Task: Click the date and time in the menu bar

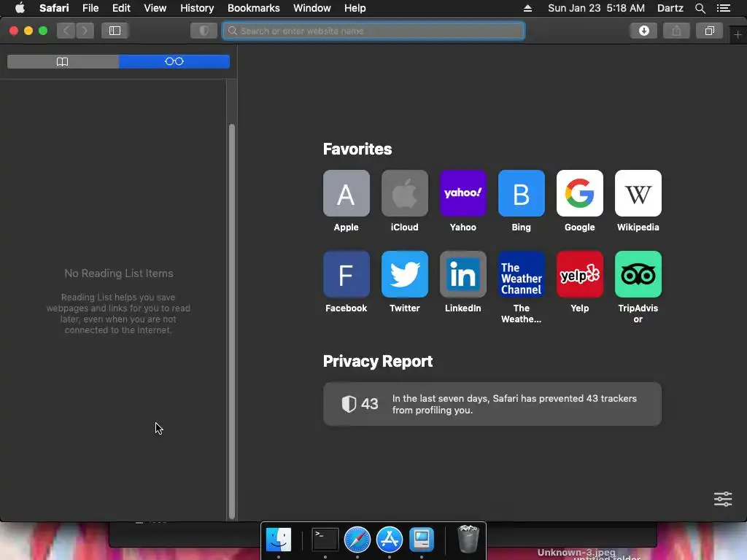Action: [596, 8]
